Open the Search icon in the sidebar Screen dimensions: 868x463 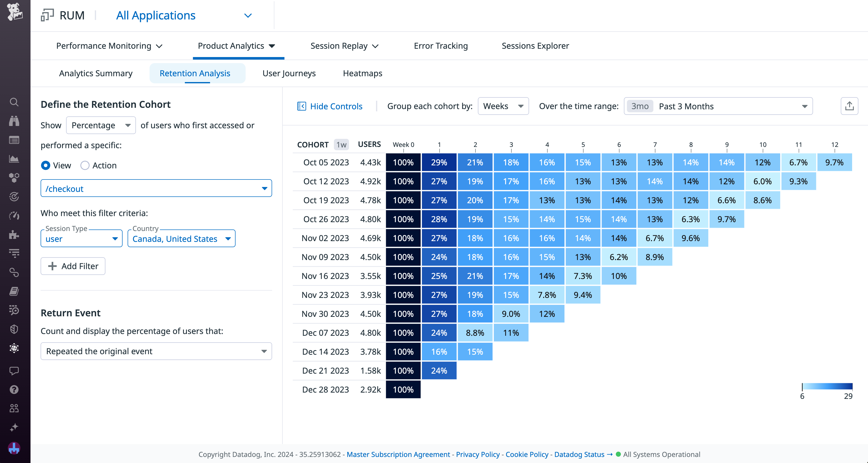click(x=14, y=102)
